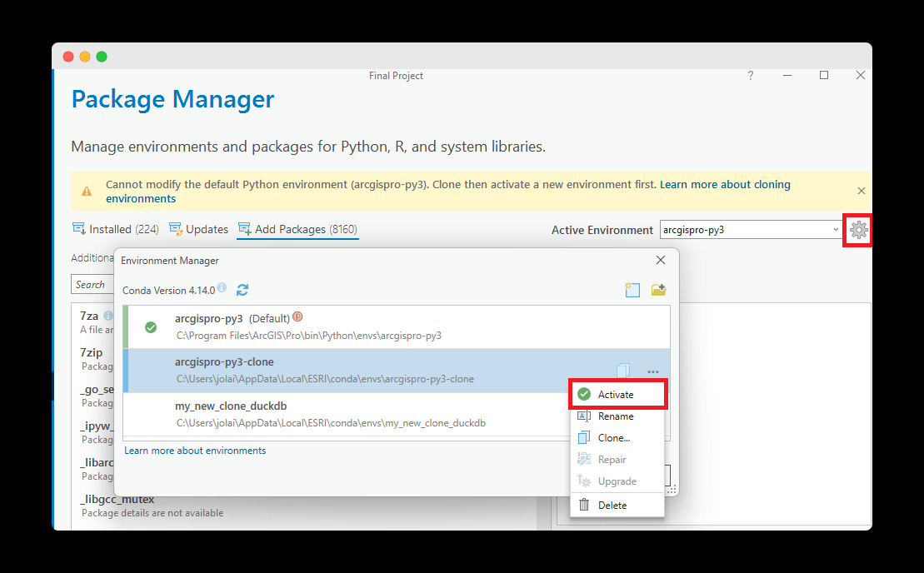Click the help question mark icon
Image resolution: width=924 pixels, height=573 pixels.
tap(750, 76)
